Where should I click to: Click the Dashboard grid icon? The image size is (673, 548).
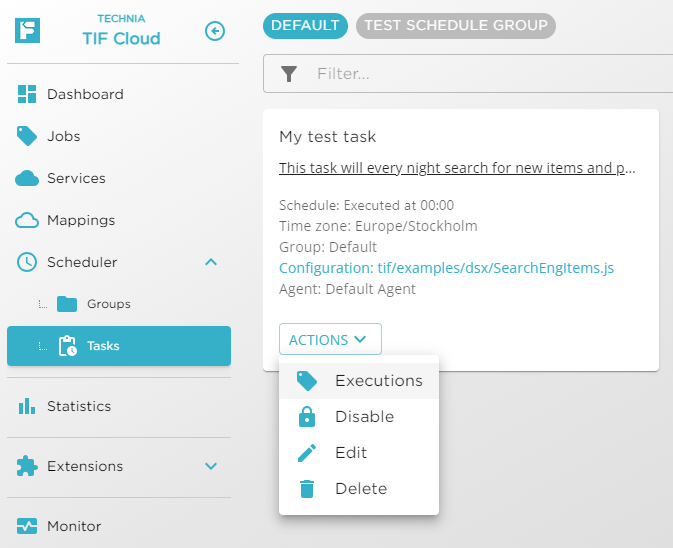[27, 94]
